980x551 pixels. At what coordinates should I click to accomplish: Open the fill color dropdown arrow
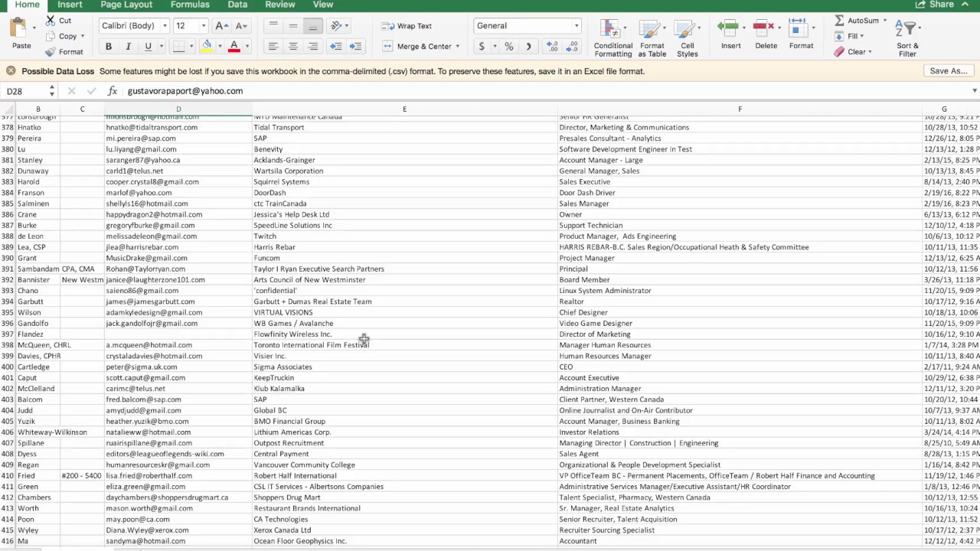[x=219, y=47]
